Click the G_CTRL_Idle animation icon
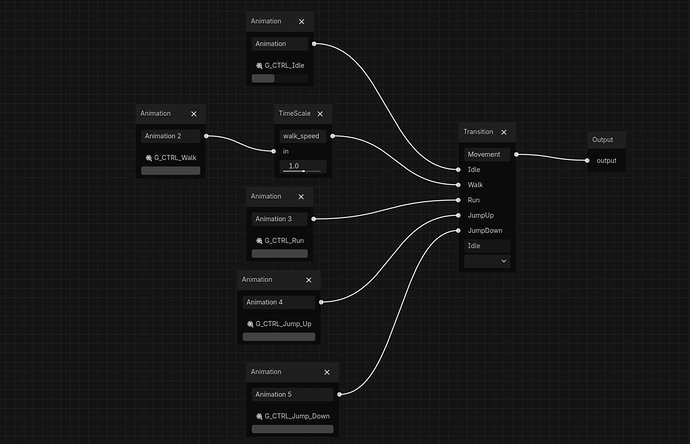690x444 pixels. pyautogui.click(x=259, y=66)
